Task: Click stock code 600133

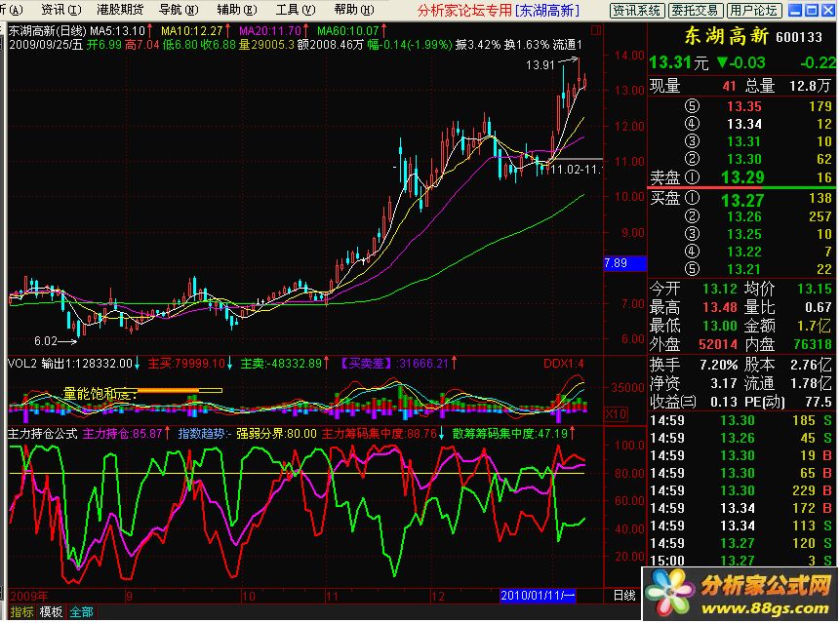Action: 799,37
